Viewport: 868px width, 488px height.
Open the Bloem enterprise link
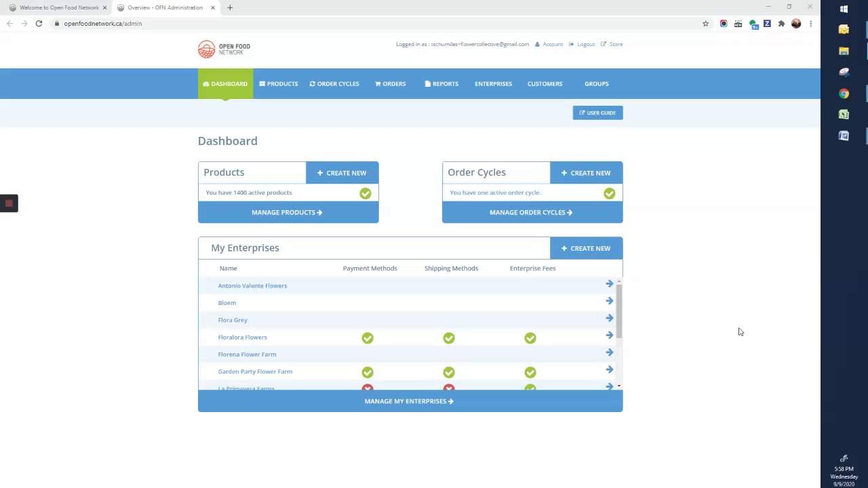pyautogui.click(x=227, y=302)
